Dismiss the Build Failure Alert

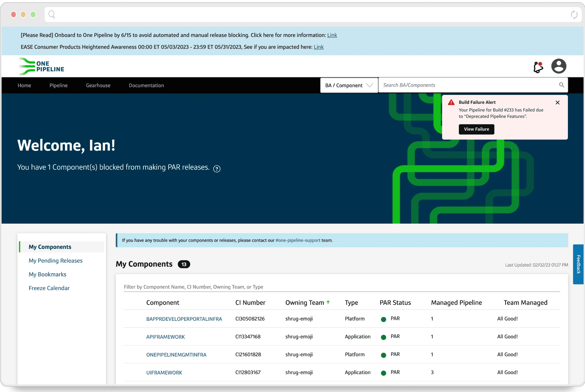558,102
